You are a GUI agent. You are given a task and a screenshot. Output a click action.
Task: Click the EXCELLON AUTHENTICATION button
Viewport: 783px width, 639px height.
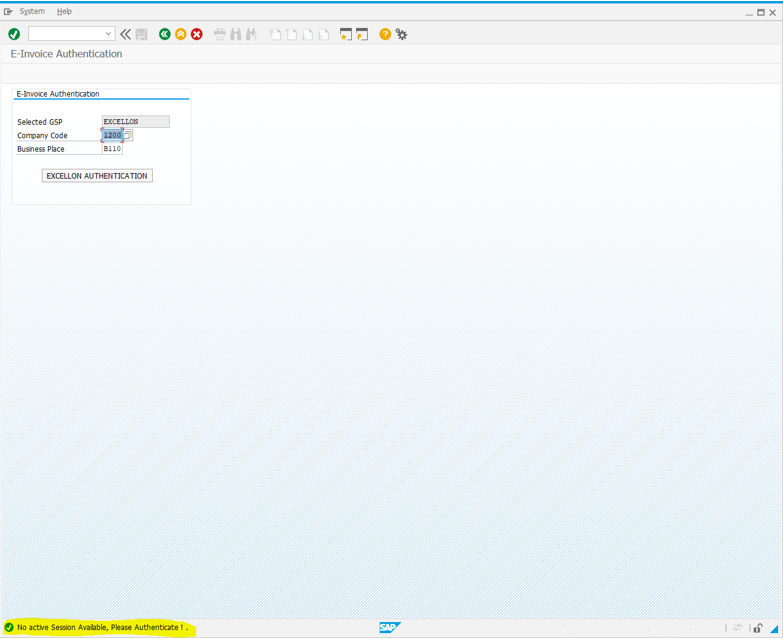[97, 176]
